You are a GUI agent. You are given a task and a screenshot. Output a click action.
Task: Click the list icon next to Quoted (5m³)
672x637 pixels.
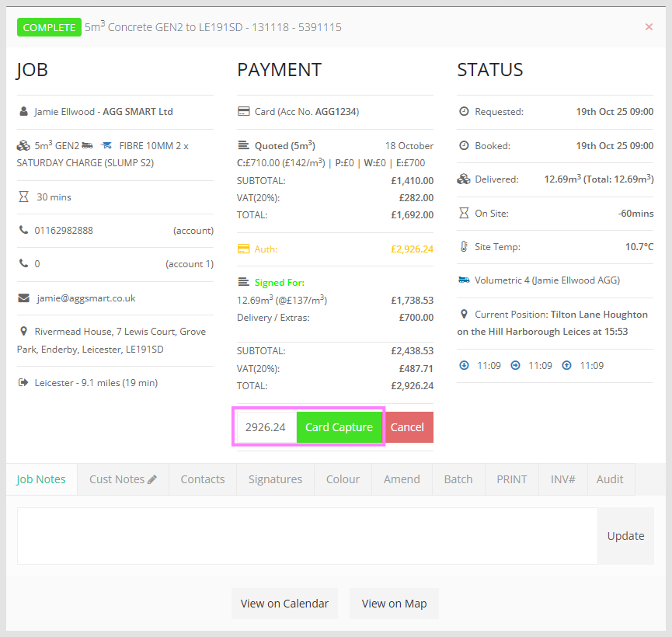click(243, 145)
